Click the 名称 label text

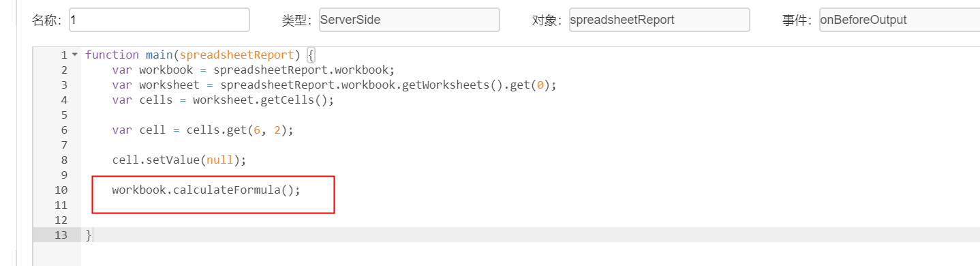tap(46, 20)
